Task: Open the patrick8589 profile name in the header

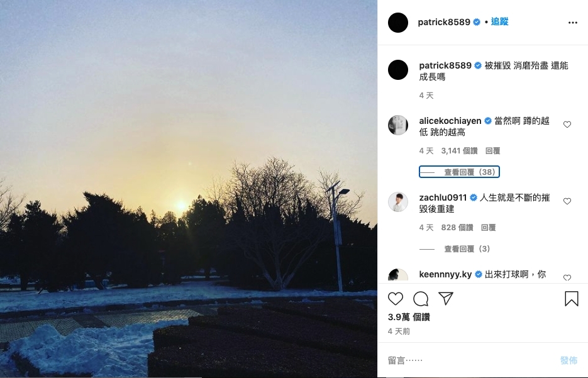Action: 444,22
